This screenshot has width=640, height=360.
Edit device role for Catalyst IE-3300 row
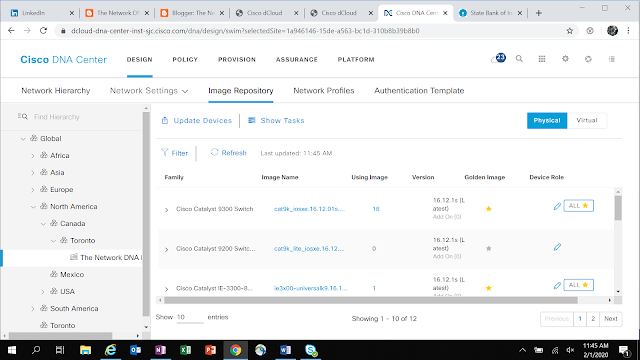[557, 286]
